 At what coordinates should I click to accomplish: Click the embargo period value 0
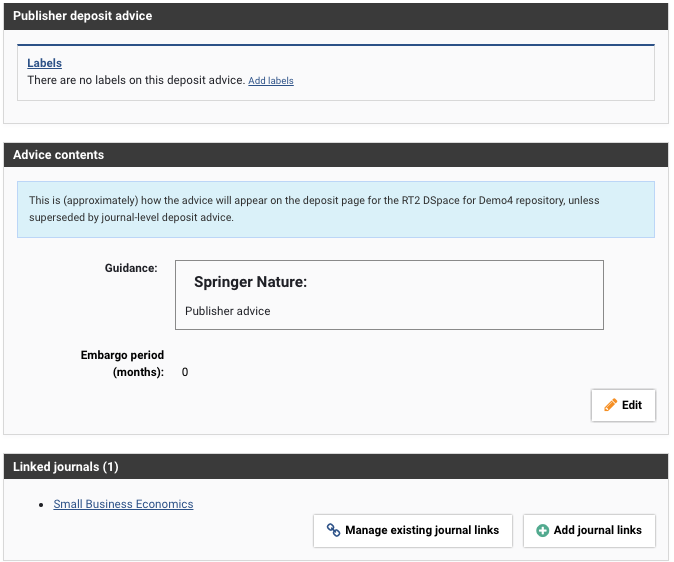point(185,372)
